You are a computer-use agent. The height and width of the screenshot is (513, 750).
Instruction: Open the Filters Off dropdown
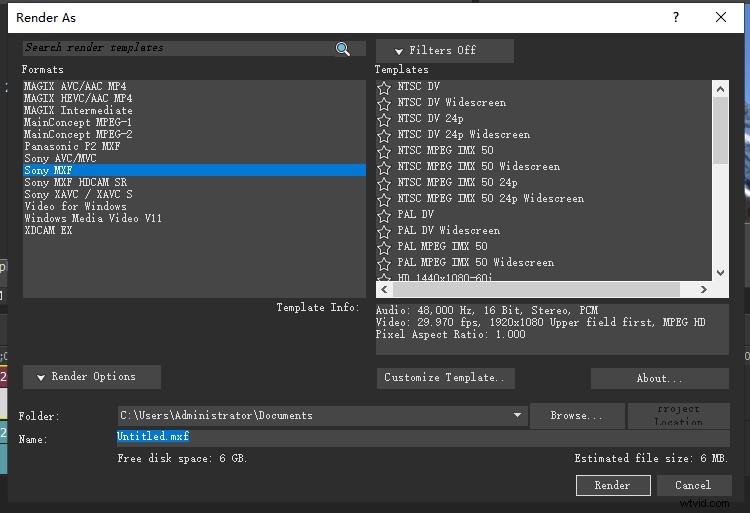444,51
